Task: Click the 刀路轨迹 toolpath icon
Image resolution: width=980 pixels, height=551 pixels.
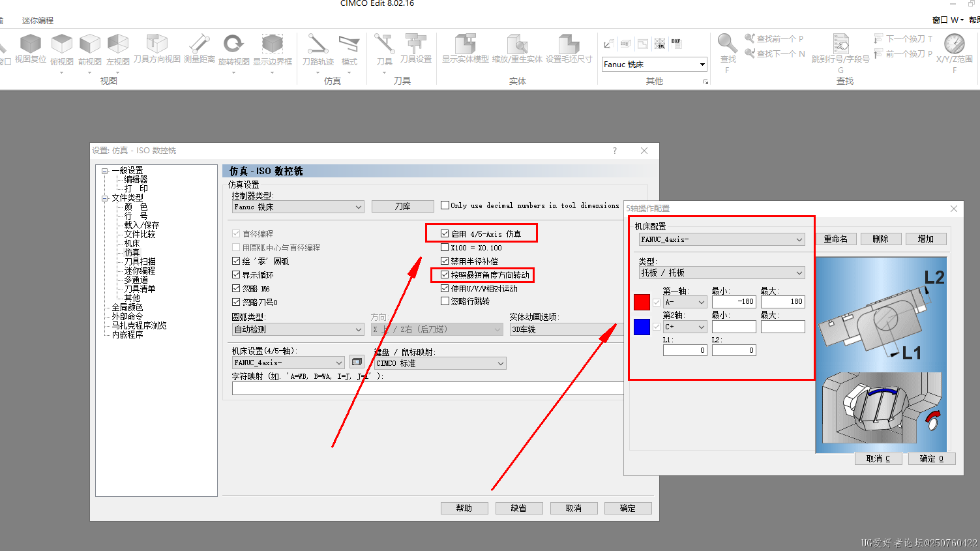Action: coord(318,44)
